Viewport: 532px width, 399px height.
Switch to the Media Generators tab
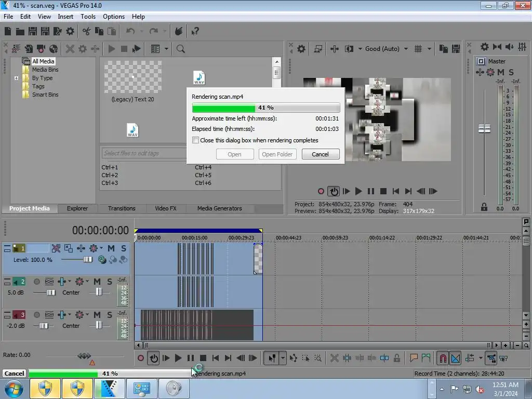coord(220,208)
